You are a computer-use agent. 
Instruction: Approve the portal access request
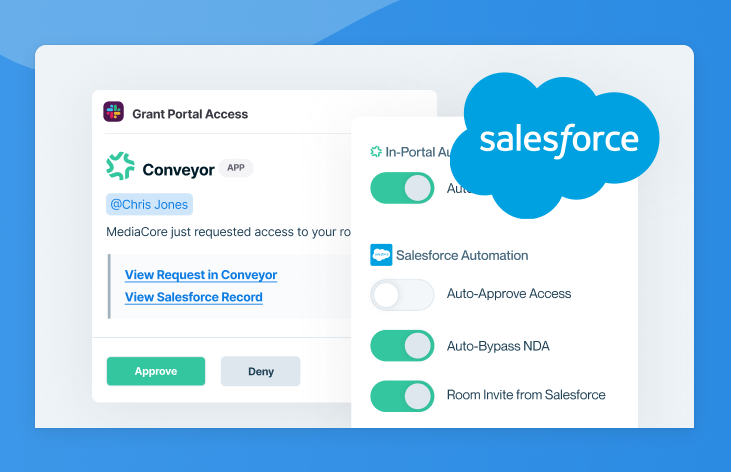(x=156, y=371)
